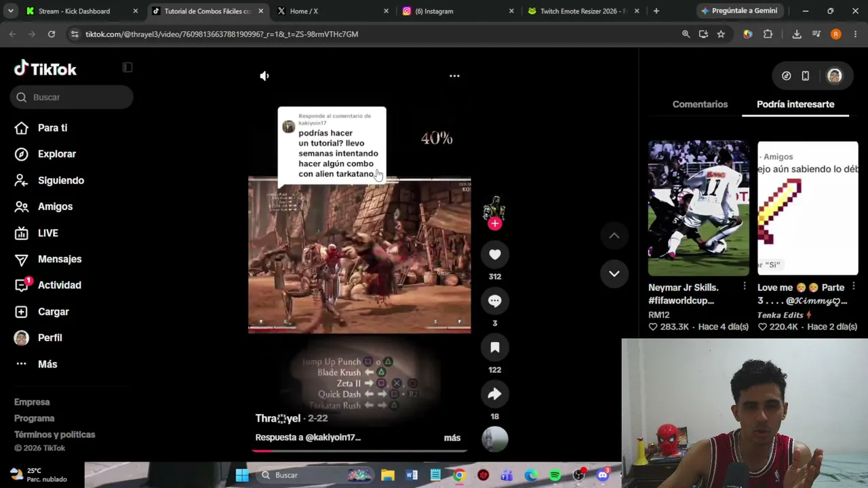Click the TikTok logo
The height and width of the screenshot is (488, 868).
(x=45, y=68)
